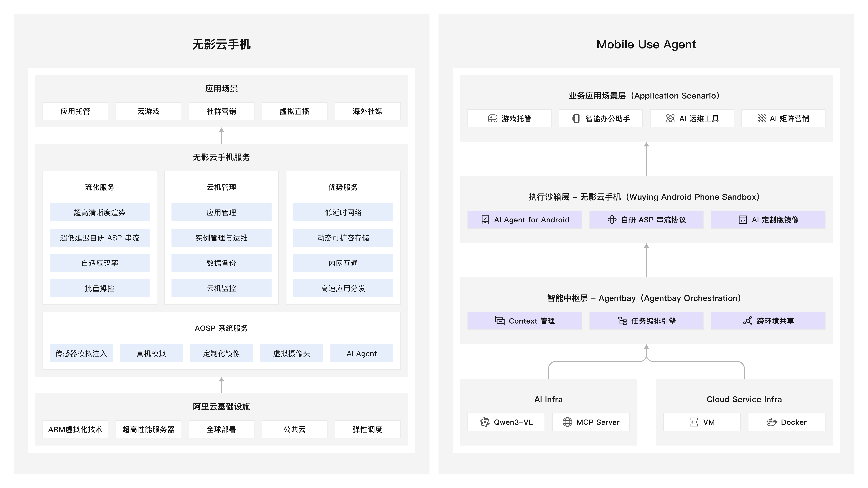The width and height of the screenshot is (868, 488).
Task: Select the 批量操控 item
Action: pyautogui.click(x=100, y=288)
